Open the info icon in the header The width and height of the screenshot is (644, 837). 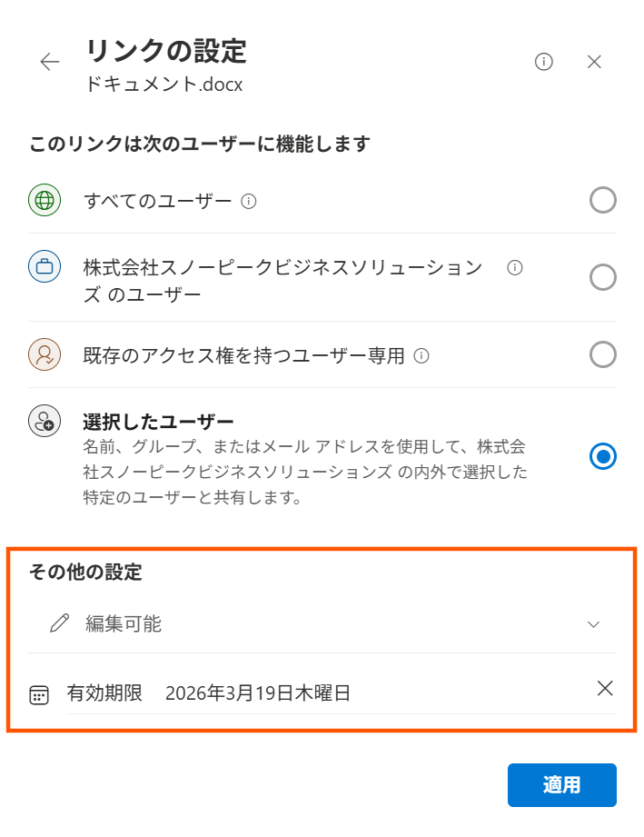(x=544, y=62)
